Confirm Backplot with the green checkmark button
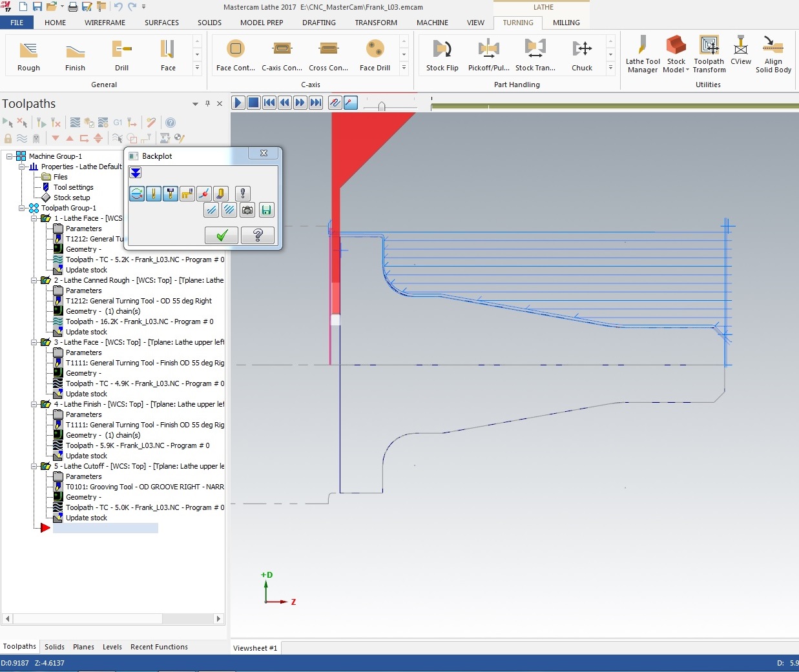This screenshot has width=799, height=672. (x=222, y=236)
